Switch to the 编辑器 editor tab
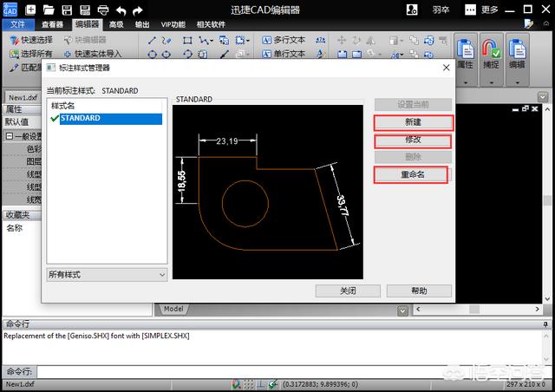Image resolution: width=555 pixels, height=392 pixels. coord(87,24)
